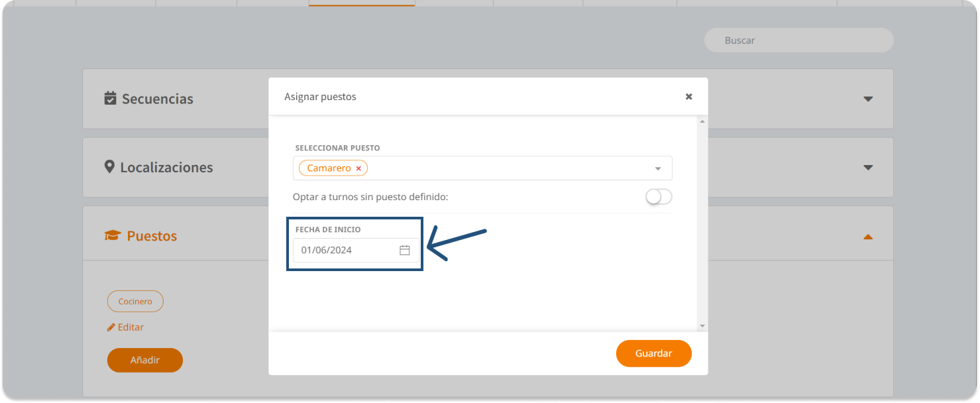Close the Asignar puestos dialog

[x=688, y=97]
